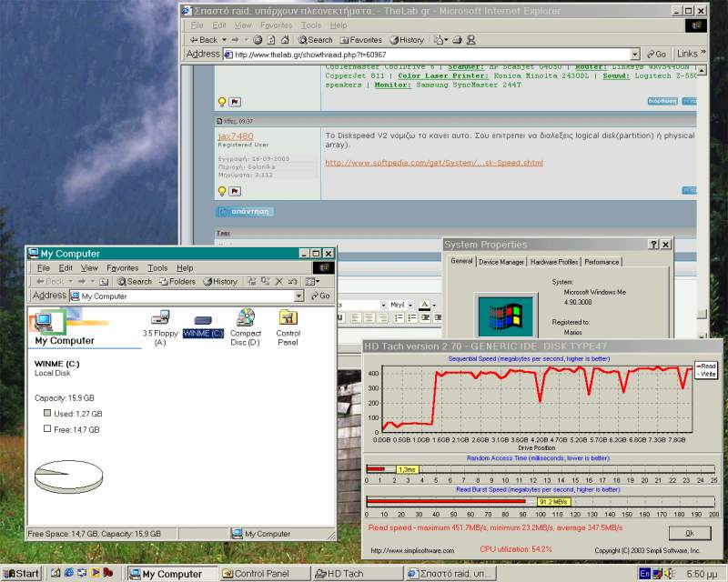Click the Internet Explorer URL address field
728x582 pixels.
431,55
